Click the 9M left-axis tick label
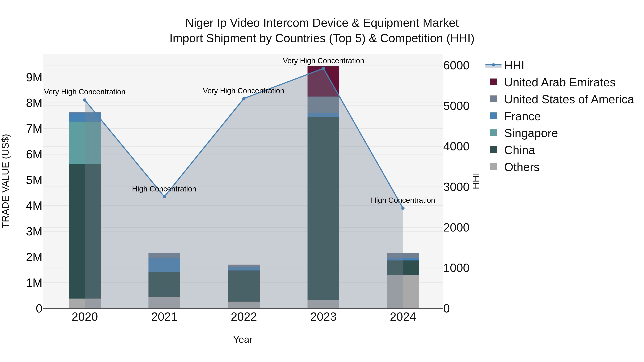This screenshot has width=644, height=362. click(34, 77)
